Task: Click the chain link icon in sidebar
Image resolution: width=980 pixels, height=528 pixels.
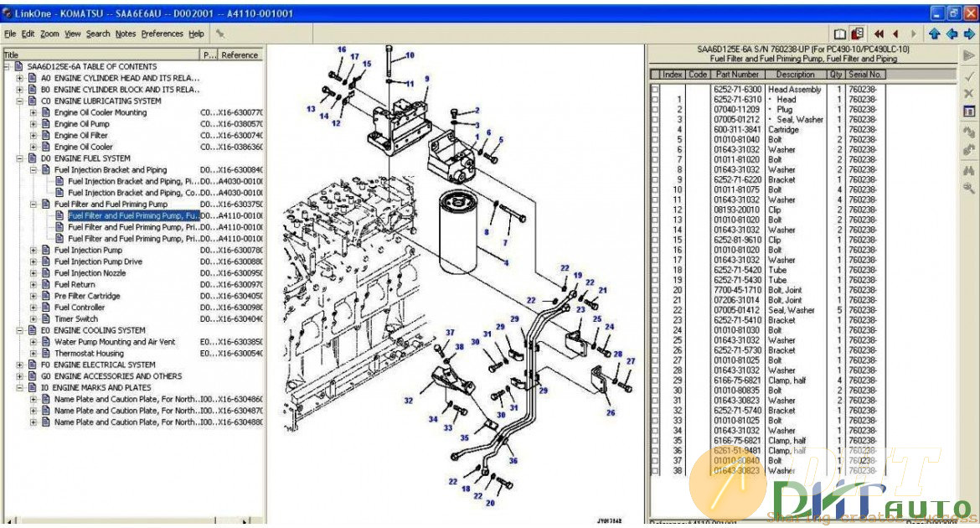Action: pos(969,132)
